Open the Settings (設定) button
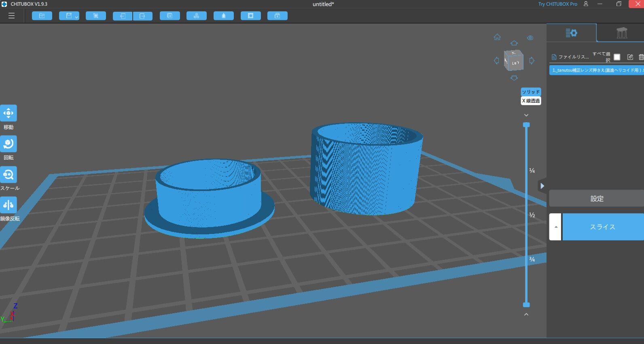 [x=597, y=199]
